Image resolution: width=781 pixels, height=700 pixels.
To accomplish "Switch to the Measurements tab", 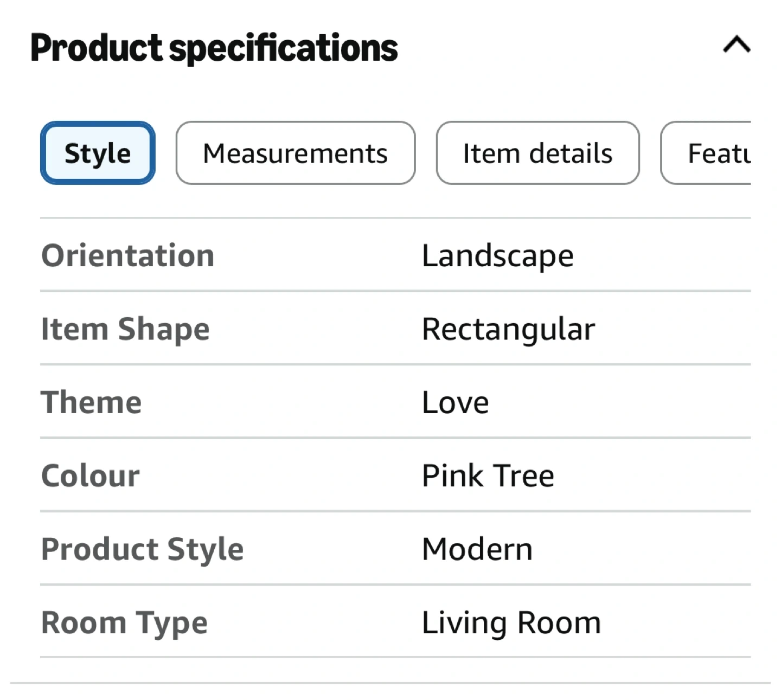I will click(x=295, y=153).
